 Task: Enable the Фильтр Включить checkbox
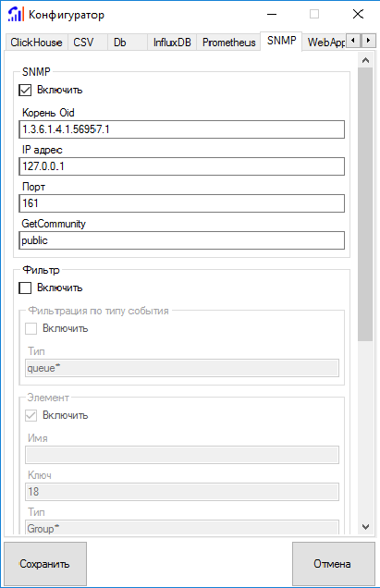(25, 288)
